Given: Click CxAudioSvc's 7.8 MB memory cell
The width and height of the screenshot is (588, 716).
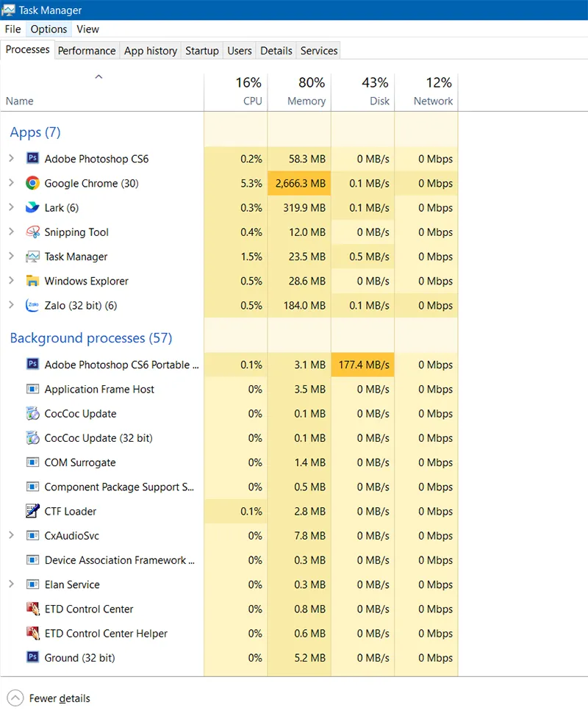Looking at the screenshot, I should [x=299, y=536].
